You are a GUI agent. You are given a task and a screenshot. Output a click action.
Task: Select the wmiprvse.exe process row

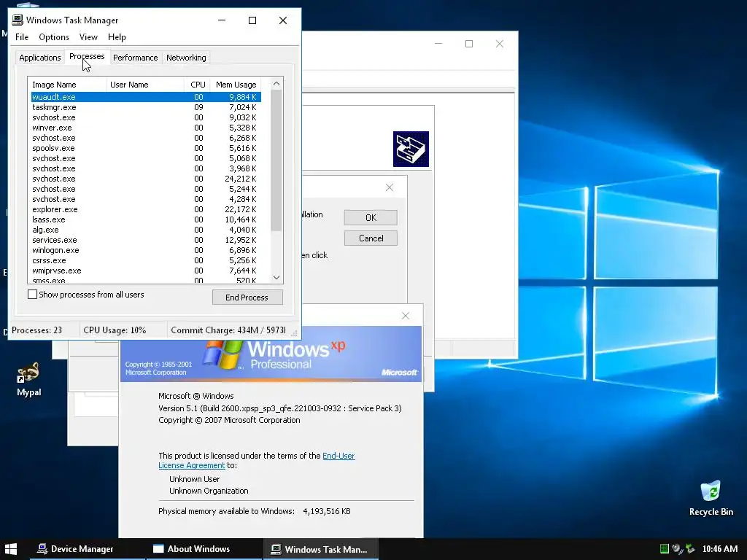coord(146,271)
